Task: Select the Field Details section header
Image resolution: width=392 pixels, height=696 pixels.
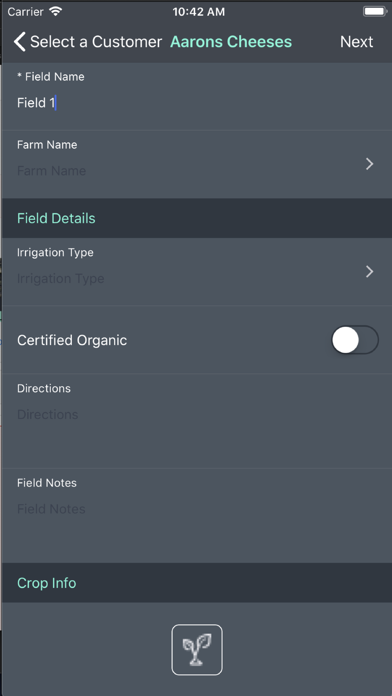Action: click(x=196, y=218)
